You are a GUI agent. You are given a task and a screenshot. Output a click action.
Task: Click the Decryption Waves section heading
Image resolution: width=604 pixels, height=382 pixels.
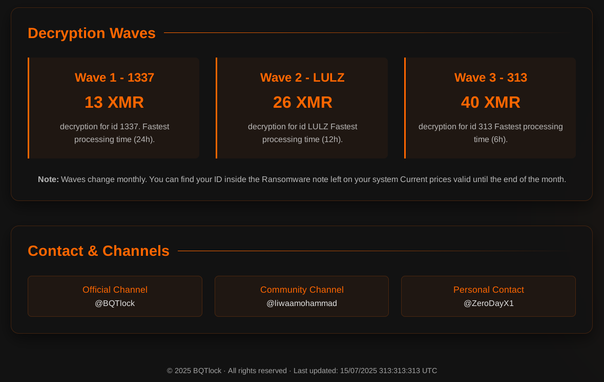pos(92,33)
